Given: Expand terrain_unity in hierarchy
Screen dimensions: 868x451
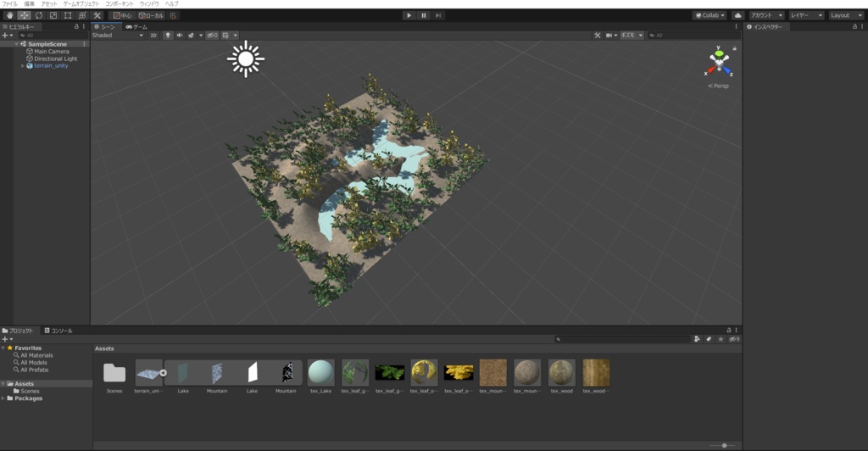Looking at the screenshot, I should [x=23, y=66].
